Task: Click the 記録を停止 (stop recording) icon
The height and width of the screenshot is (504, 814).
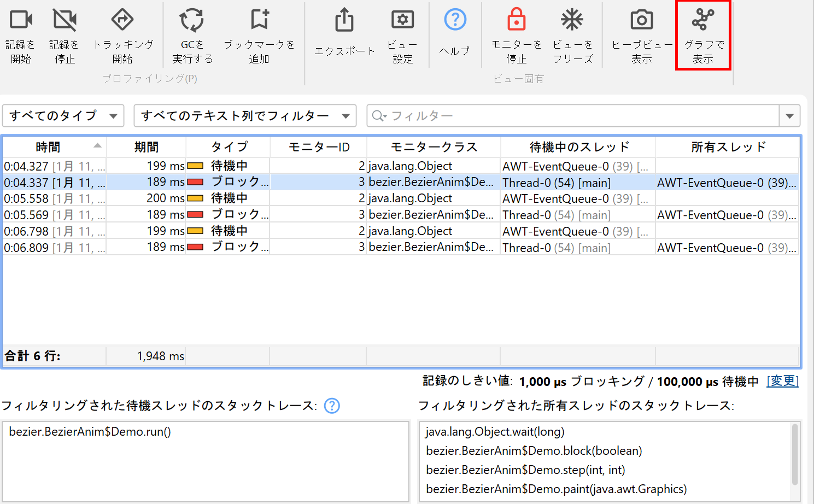Action: point(65,20)
